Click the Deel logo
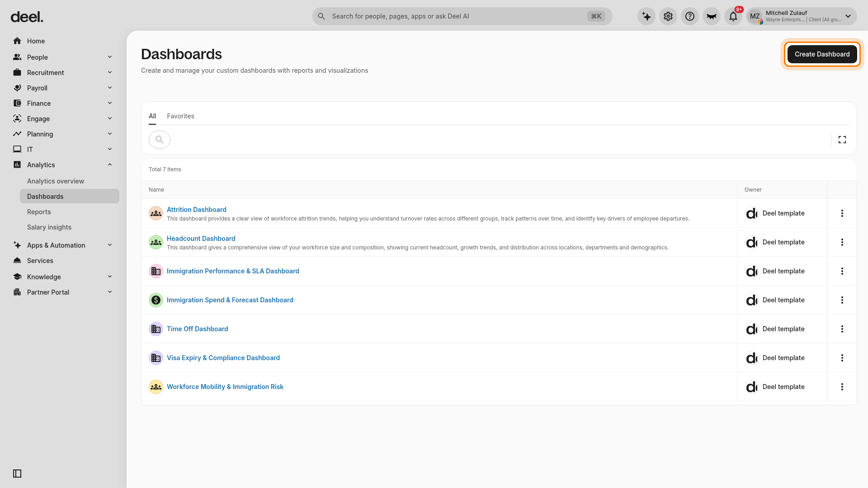 pos(27,17)
